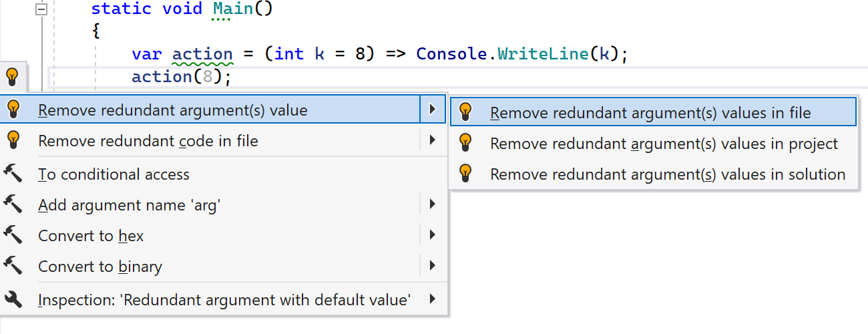The width and height of the screenshot is (868, 334).
Task: Open submenu arrow next to 'Convert to hex'
Action: (433, 236)
